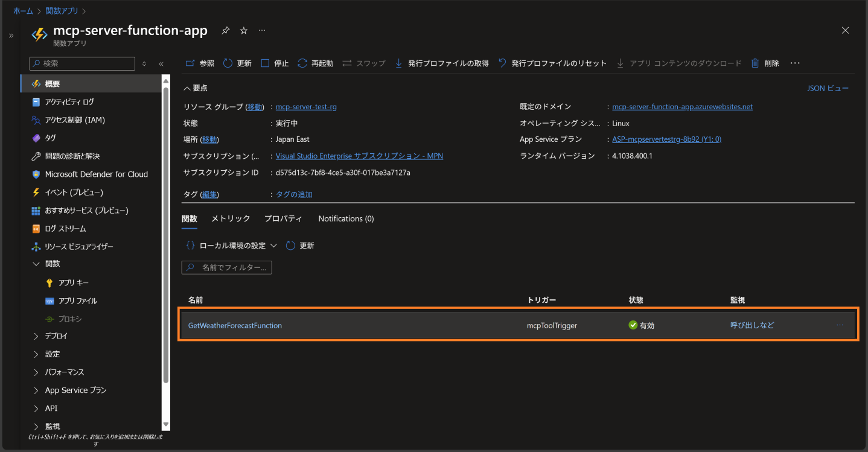Image resolution: width=868 pixels, height=452 pixels.
Task: Open the GetWeatherForecastFunction row ellipsis menu
Action: point(840,325)
